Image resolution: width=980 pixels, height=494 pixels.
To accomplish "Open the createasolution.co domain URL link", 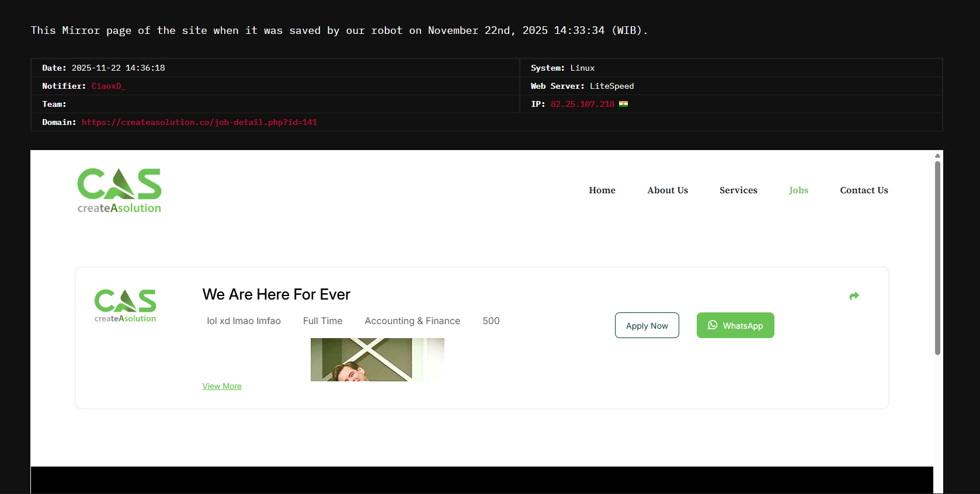I will (x=199, y=122).
